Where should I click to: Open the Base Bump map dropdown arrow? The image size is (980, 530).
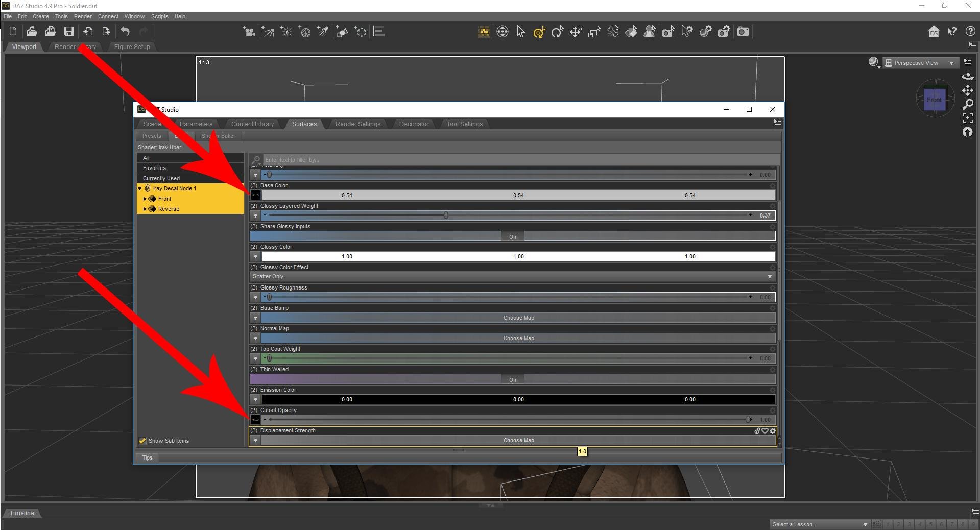coord(255,318)
